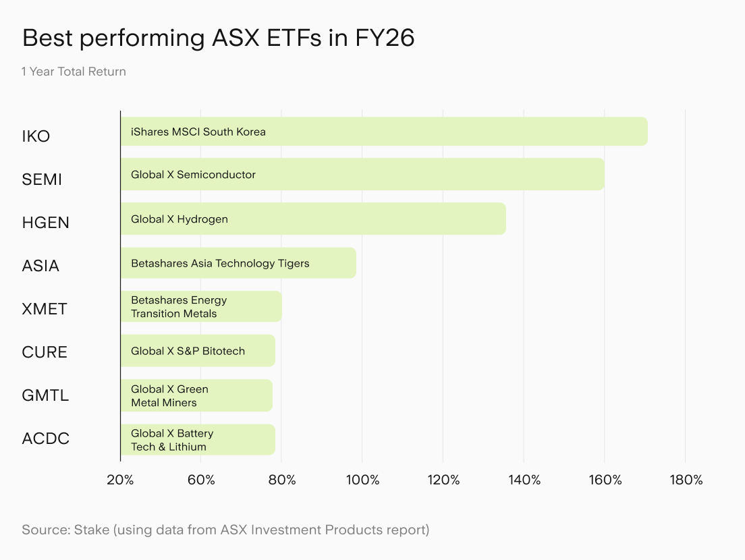
Task: Select the Global X Semiconductor bar
Action: tap(362, 174)
